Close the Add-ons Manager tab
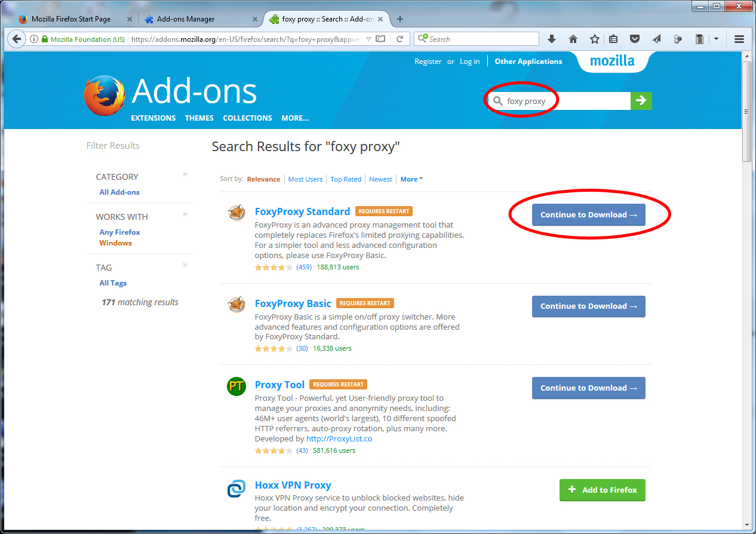Viewport: 756px width, 534px height. (x=255, y=19)
